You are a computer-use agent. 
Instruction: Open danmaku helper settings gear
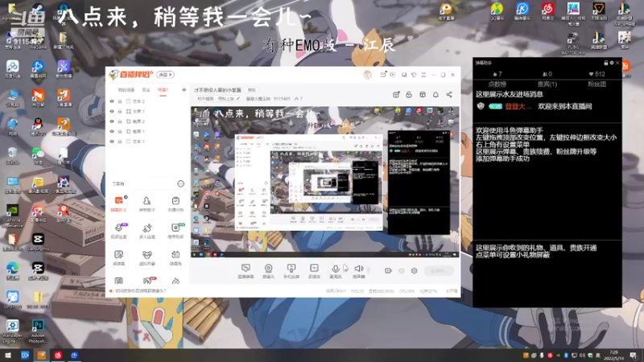612,63
